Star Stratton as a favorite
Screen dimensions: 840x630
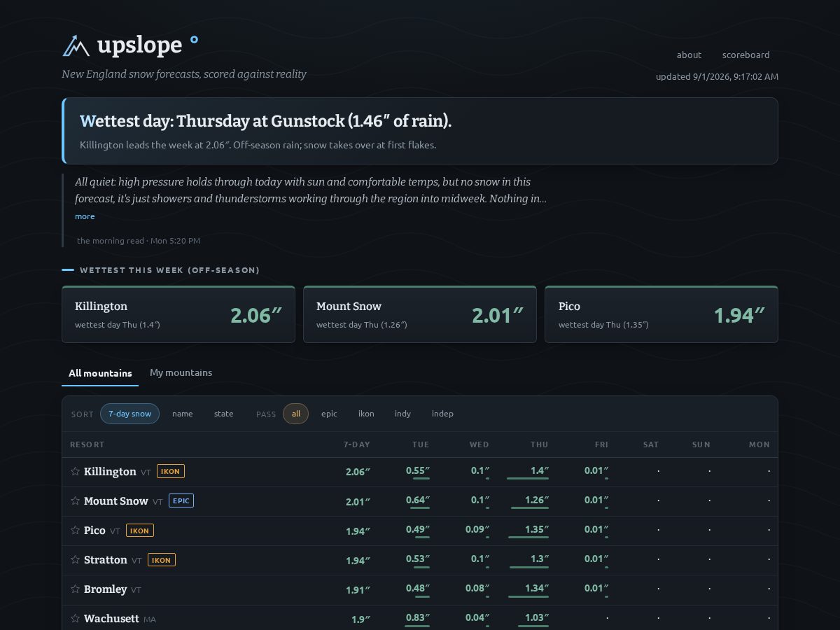75,560
